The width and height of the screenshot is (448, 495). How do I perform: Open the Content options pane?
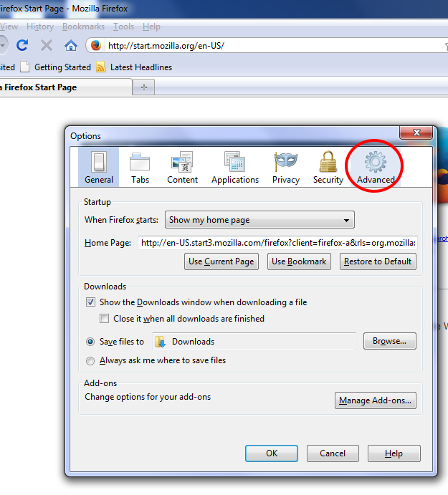[182, 167]
